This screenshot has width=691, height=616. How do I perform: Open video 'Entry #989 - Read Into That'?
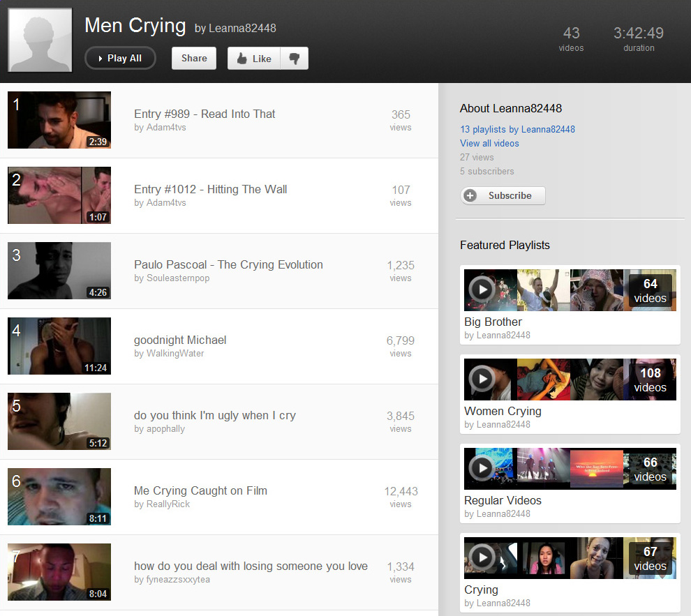click(x=205, y=114)
